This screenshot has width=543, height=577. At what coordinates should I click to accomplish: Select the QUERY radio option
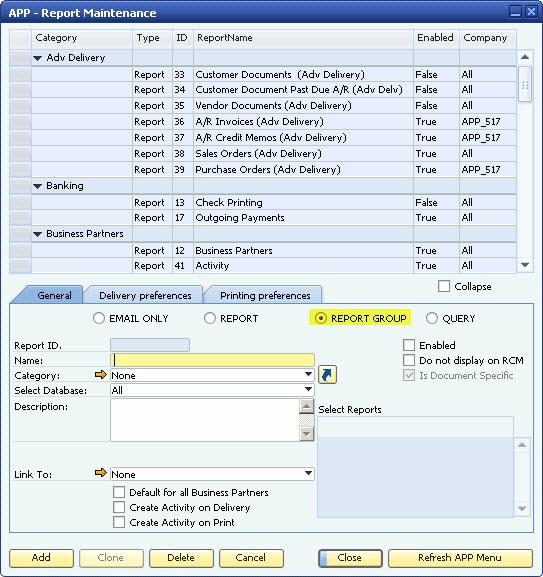coord(432,318)
